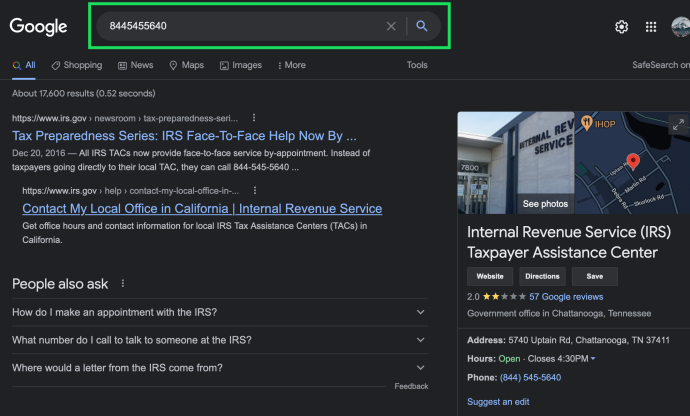Click the Google account profile picture
This screenshot has height=416, width=690.
pyautogui.click(x=681, y=27)
